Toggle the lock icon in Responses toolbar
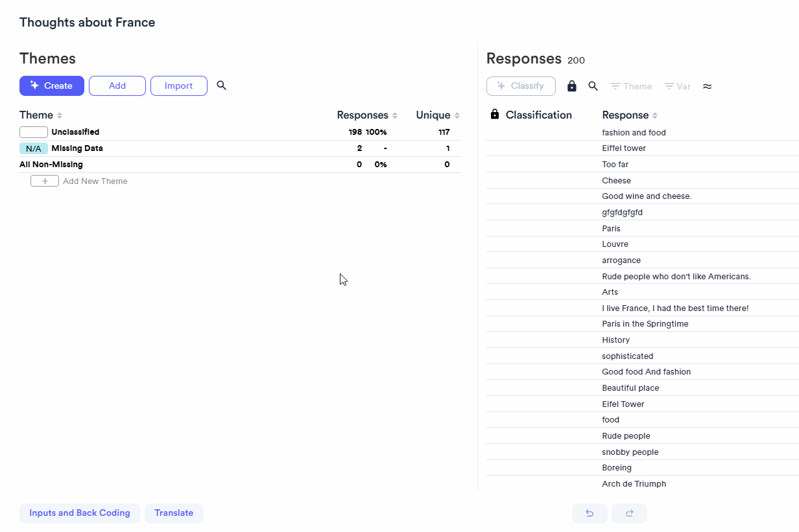 [572, 86]
